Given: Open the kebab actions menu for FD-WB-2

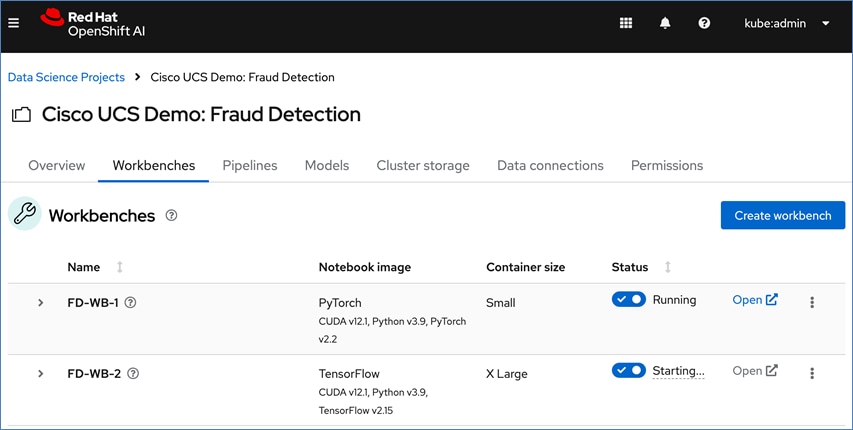Looking at the screenshot, I should (x=812, y=373).
